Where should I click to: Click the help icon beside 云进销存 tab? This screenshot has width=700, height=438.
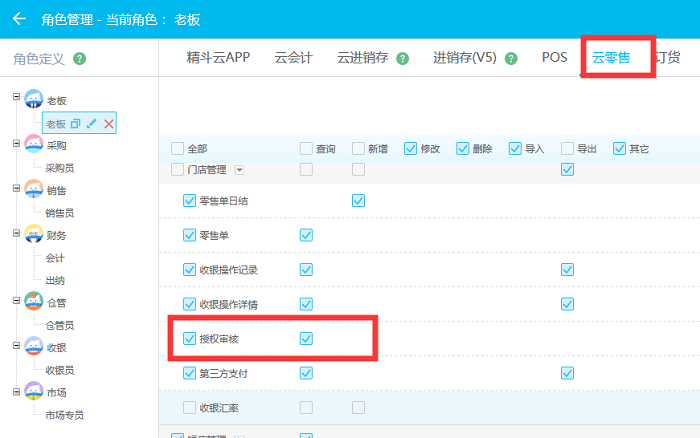pyautogui.click(x=403, y=58)
